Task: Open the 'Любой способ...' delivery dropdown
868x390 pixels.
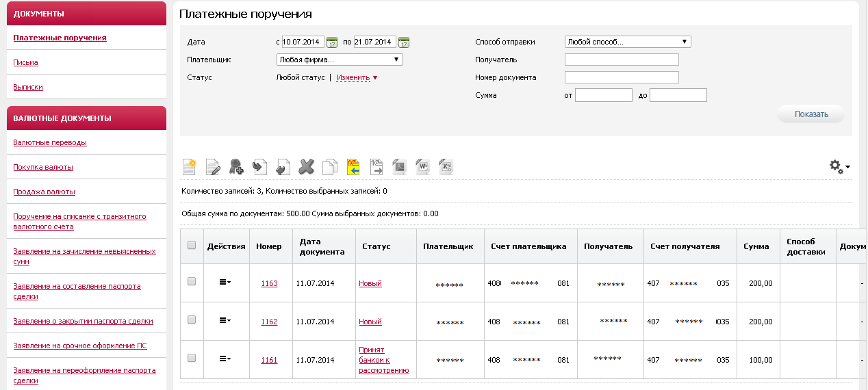Action: pyautogui.click(x=628, y=42)
